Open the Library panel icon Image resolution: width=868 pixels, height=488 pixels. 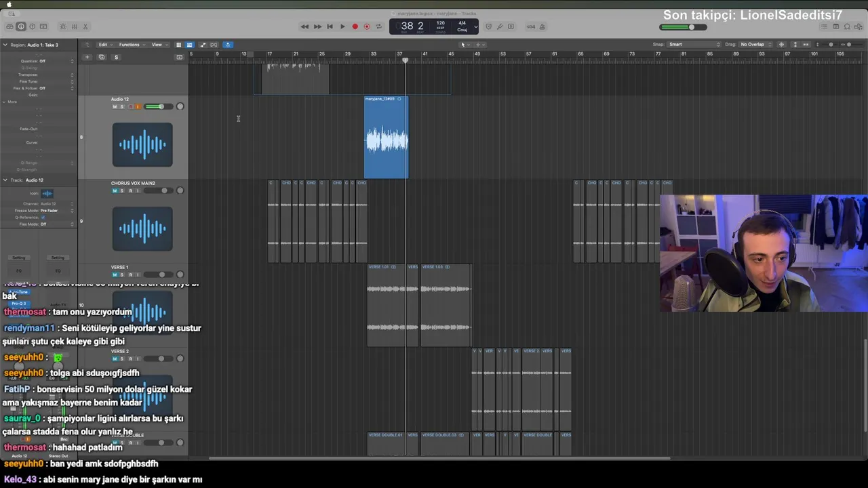pos(9,26)
